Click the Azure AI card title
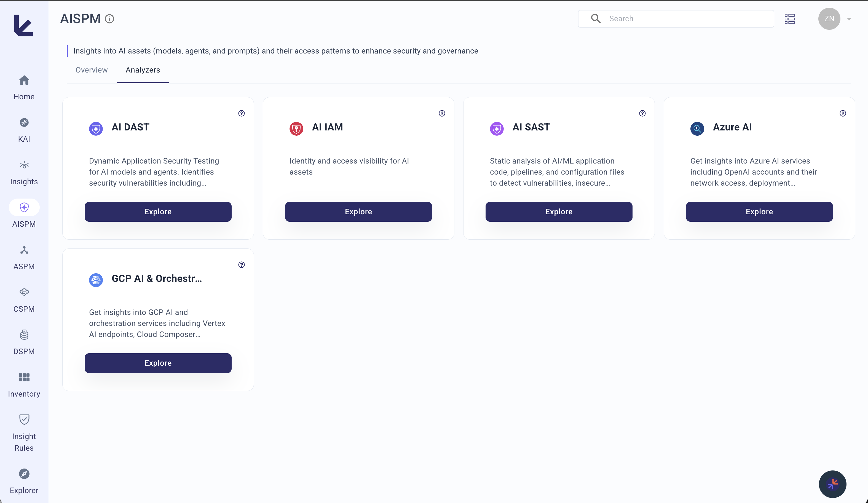868x503 pixels. pyautogui.click(x=732, y=127)
